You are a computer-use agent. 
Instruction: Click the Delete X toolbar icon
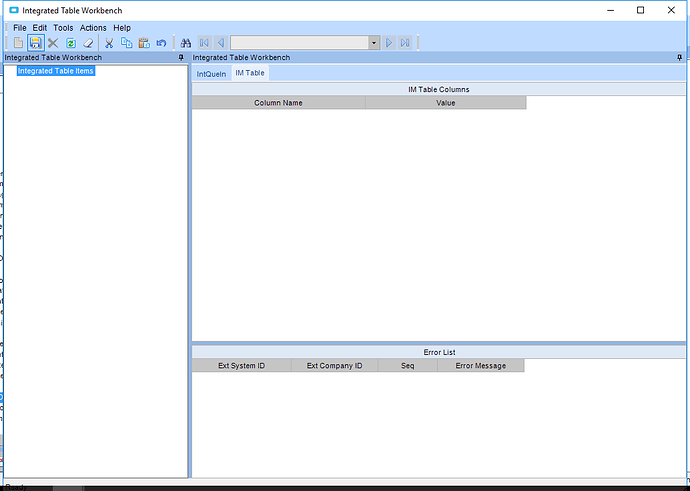tap(53, 43)
